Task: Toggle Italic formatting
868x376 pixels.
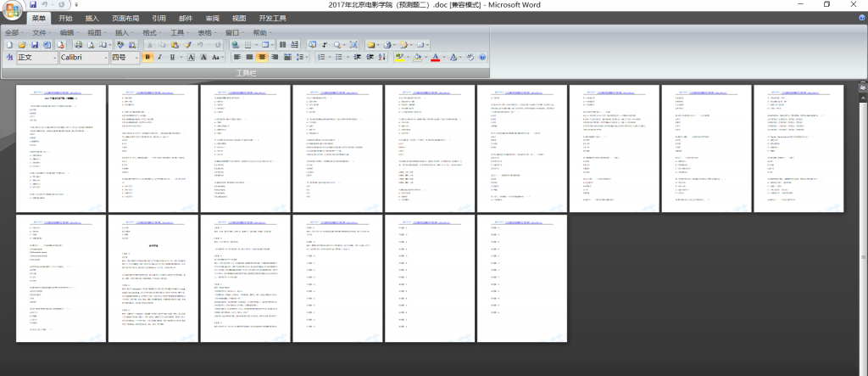Action: click(x=160, y=57)
